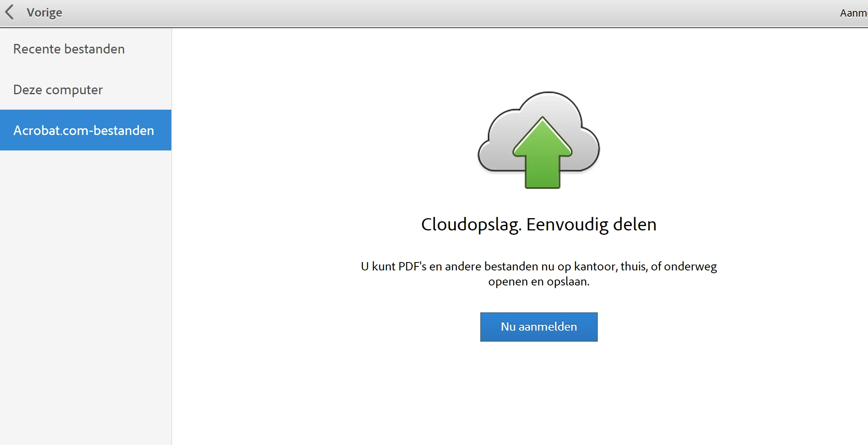868x445 pixels.
Task: Click the word 'onderweg' in description
Action: [x=690, y=266]
